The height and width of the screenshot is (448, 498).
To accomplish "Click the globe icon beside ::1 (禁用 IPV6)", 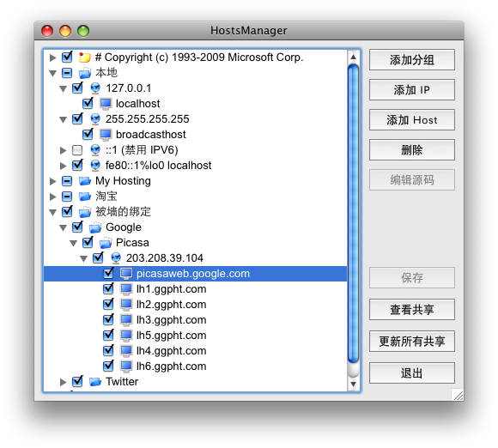I will pyautogui.click(x=95, y=150).
